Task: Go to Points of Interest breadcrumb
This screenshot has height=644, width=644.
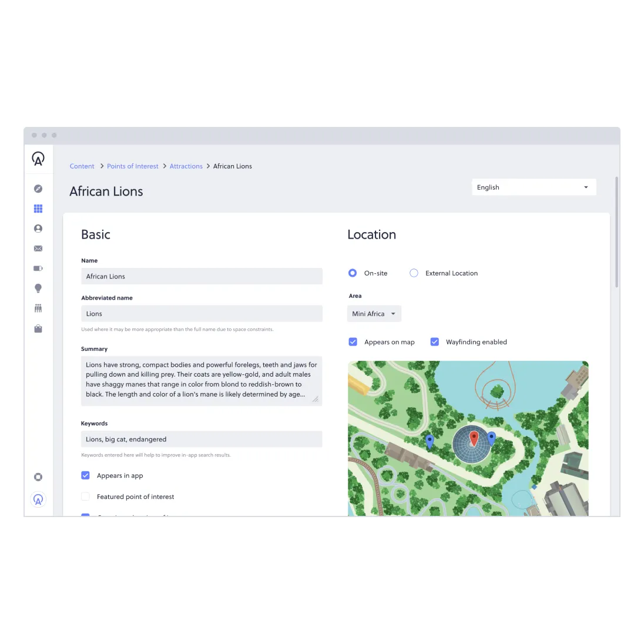Action: click(133, 166)
